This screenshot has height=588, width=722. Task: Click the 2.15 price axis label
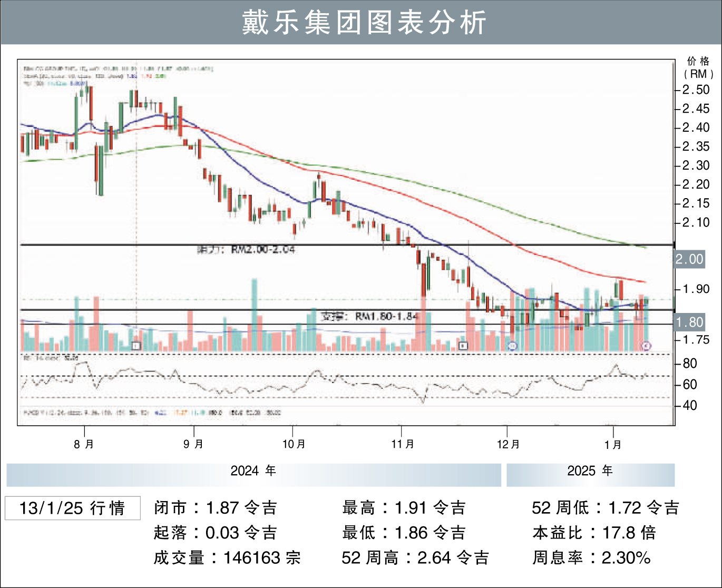point(696,203)
